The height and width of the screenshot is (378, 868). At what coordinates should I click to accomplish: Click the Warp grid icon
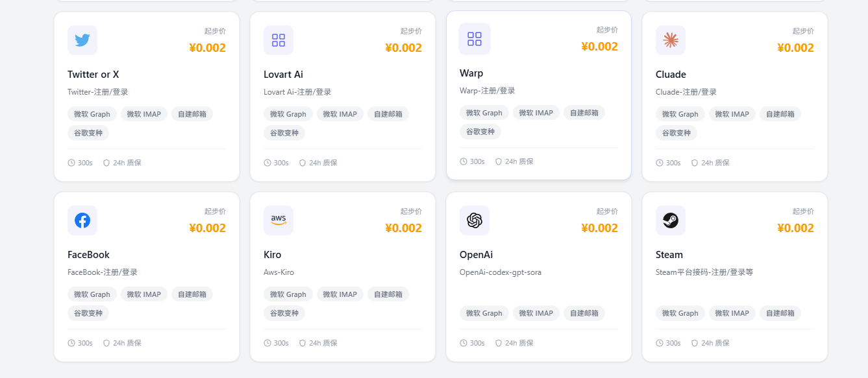(x=475, y=39)
